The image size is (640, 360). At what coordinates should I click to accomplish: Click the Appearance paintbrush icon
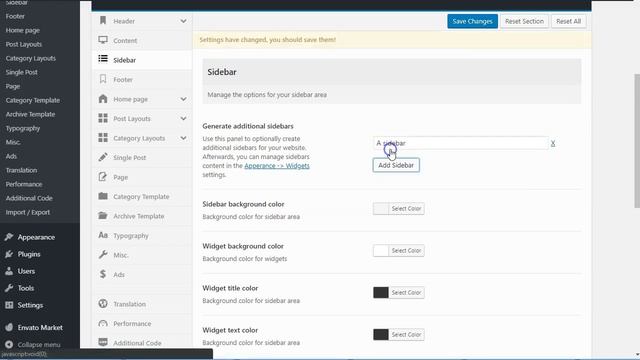point(9,237)
